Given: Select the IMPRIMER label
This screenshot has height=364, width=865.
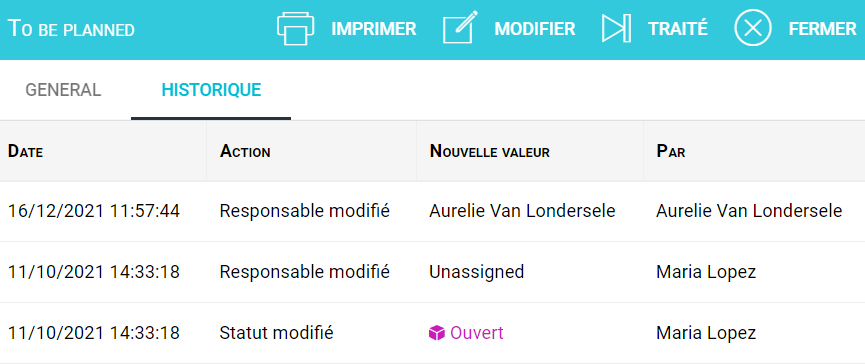Looking at the screenshot, I should (x=373, y=29).
